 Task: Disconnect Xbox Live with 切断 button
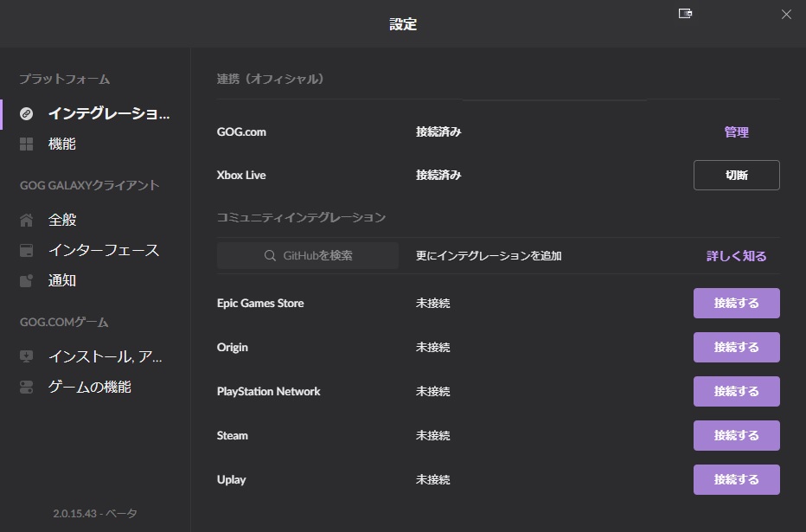point(737,176)
